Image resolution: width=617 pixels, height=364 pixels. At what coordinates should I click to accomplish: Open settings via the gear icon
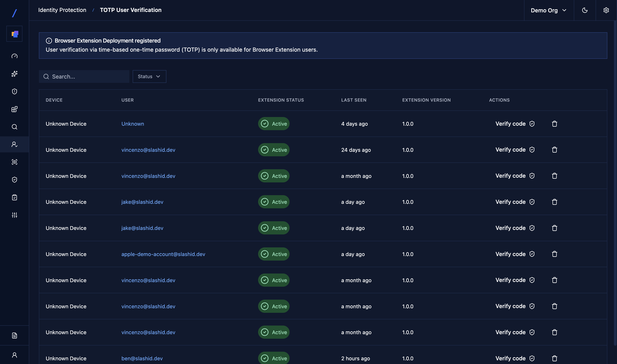[x=606, y=10]
